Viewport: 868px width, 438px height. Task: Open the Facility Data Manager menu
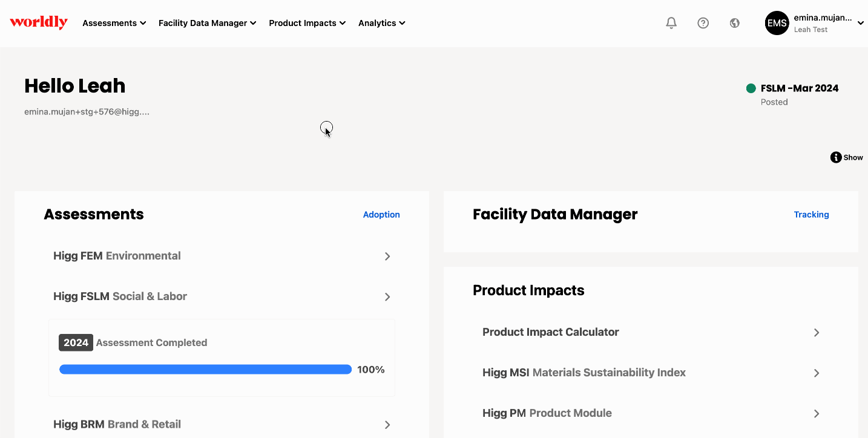[208, 23]
